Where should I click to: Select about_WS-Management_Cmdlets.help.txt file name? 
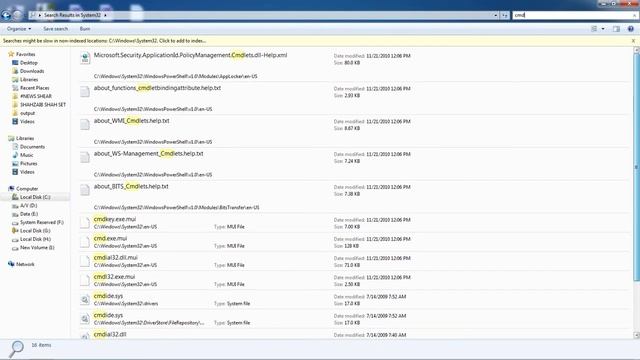click(x=149, y=154)
